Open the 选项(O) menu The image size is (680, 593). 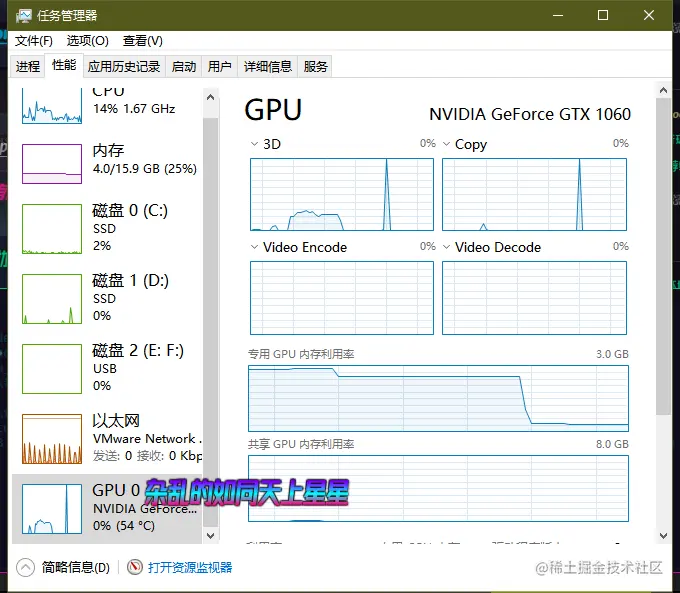click(87, 41)
